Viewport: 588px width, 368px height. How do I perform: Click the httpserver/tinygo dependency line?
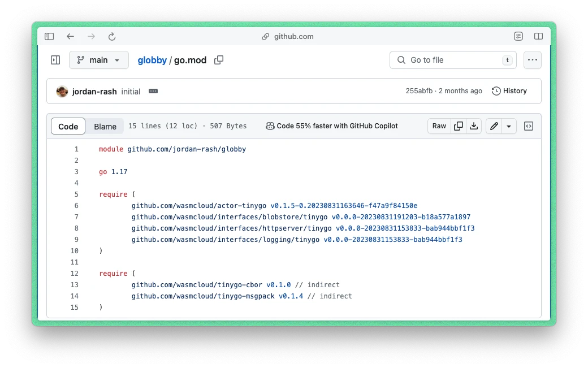tap(303, 228)
